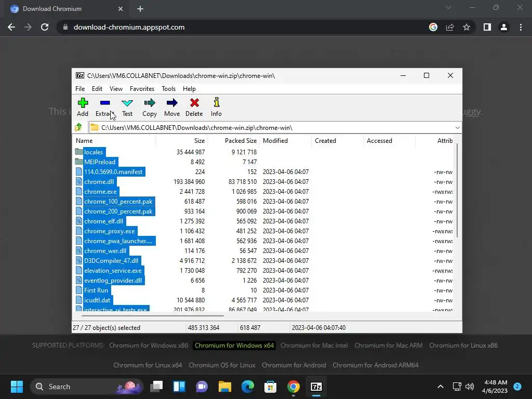Image resolution: width=532 pixels, height=399 pixels.
Task: Open the browser profile icon
Action: (504, 27)
